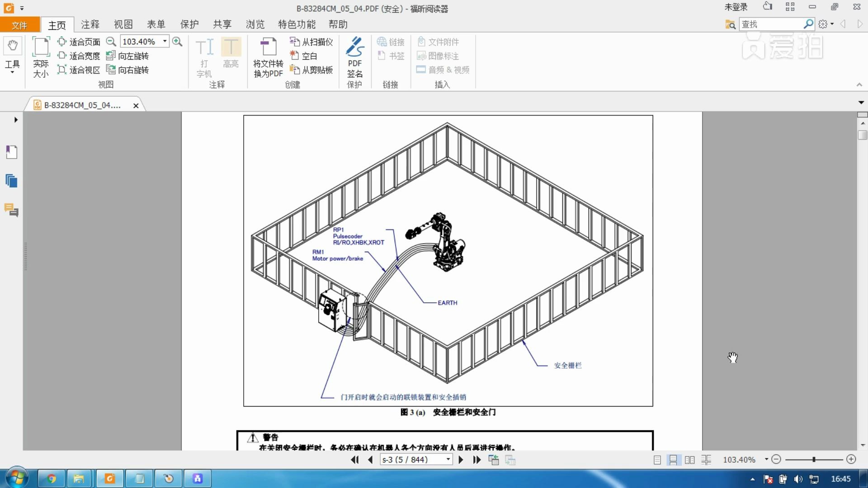This screenshot has height=488, width=868.
Task: Open Special Features (特色功能) tab
Action: point(297,24)
